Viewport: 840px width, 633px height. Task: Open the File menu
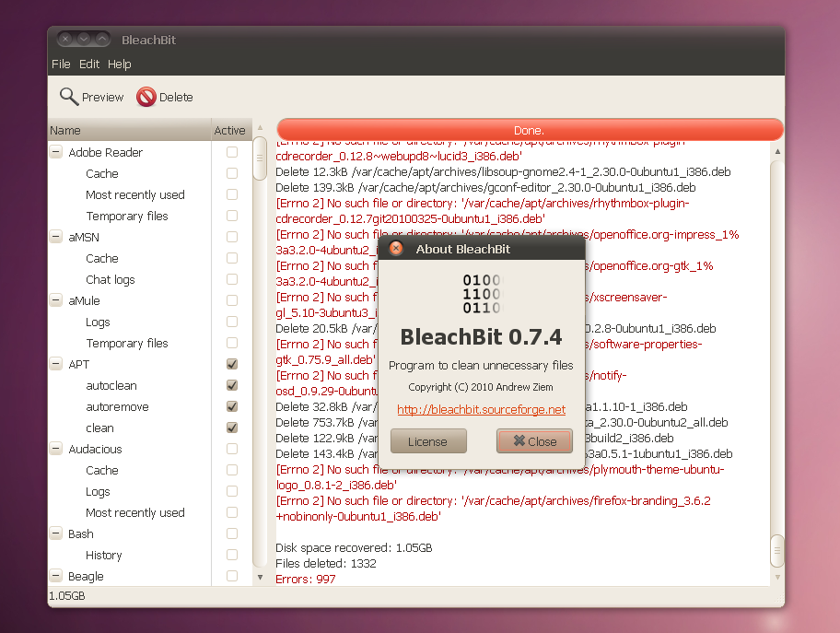(x=61, y=64)
